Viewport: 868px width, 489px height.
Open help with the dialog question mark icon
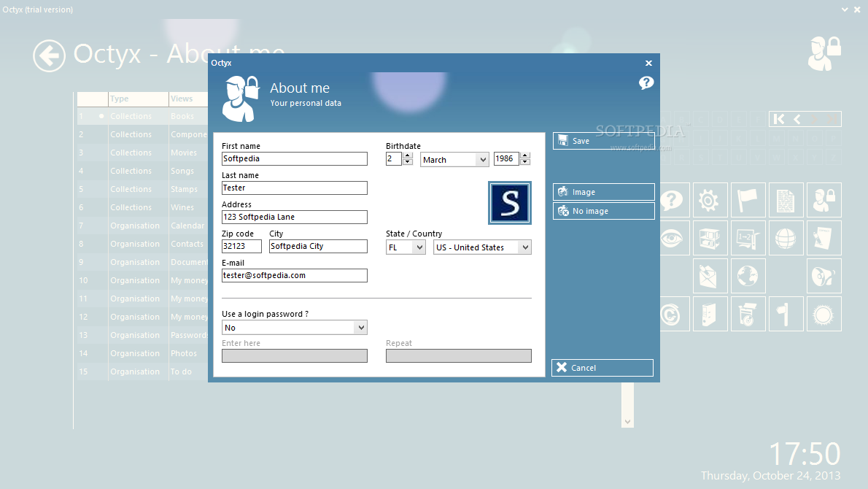[646, 83]
